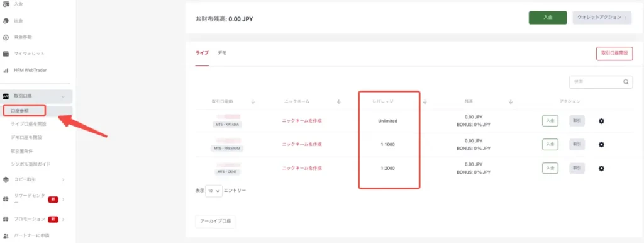Click 入金 button in KATANA row

point(550,121)
